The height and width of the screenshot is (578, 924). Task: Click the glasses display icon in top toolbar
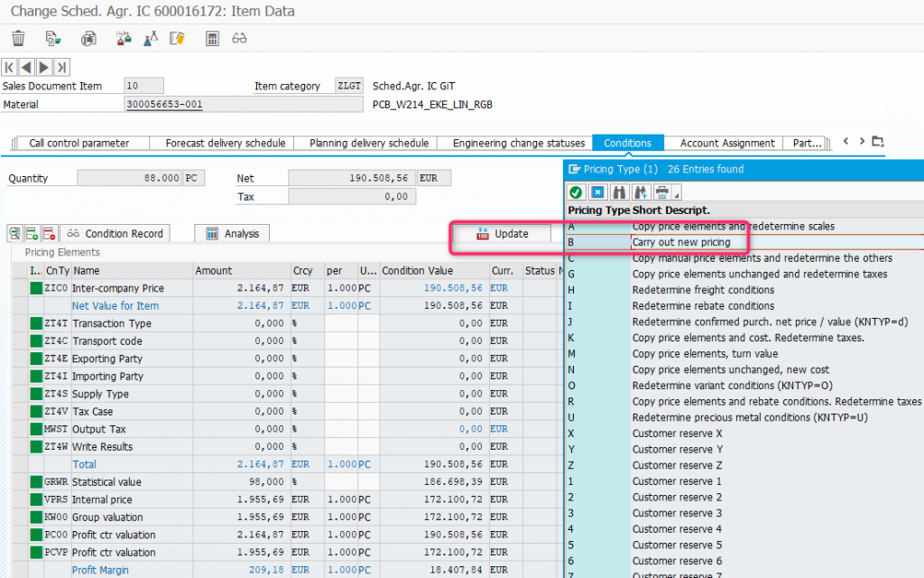pyautogui.click(x=239, y=38)
